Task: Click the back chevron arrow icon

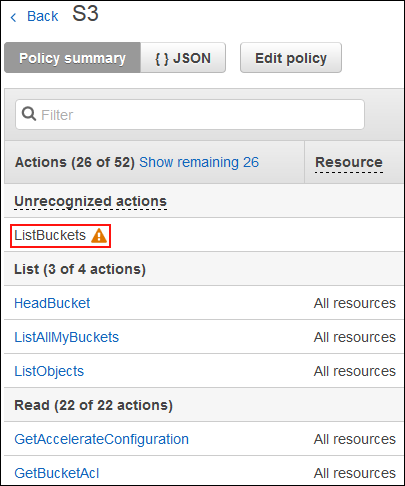Action: pos(13,17)
